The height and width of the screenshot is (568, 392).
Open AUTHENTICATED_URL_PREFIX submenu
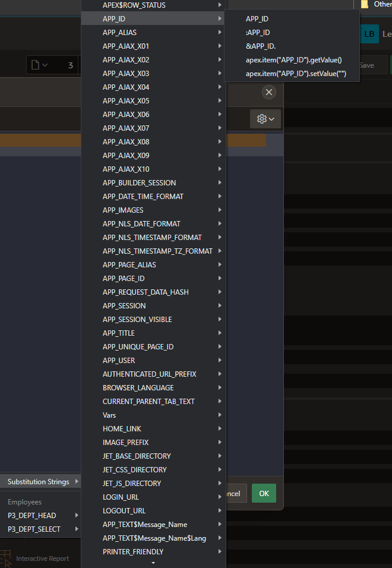point(153,374)
